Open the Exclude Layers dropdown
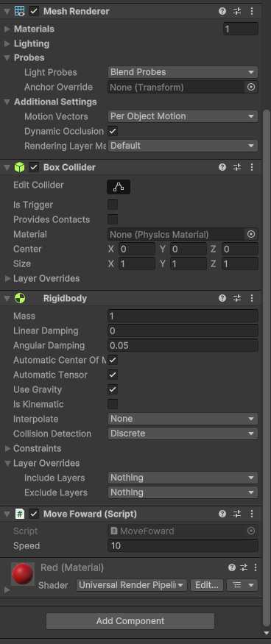This screenshot has width=271, height=644. point(183,492)
